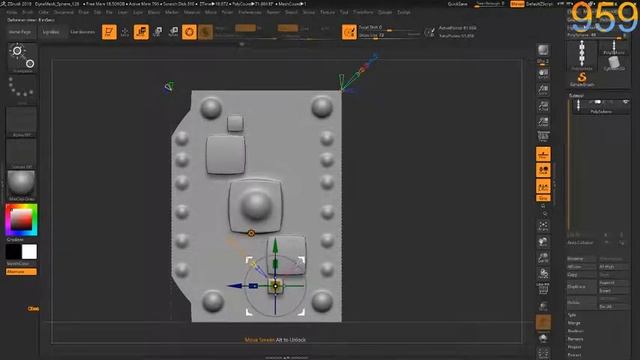This screenshot has width=640, height=360.
Task: Toggle the orange Floor grid button
Action: pyautogui.click(x=543, y=154)
